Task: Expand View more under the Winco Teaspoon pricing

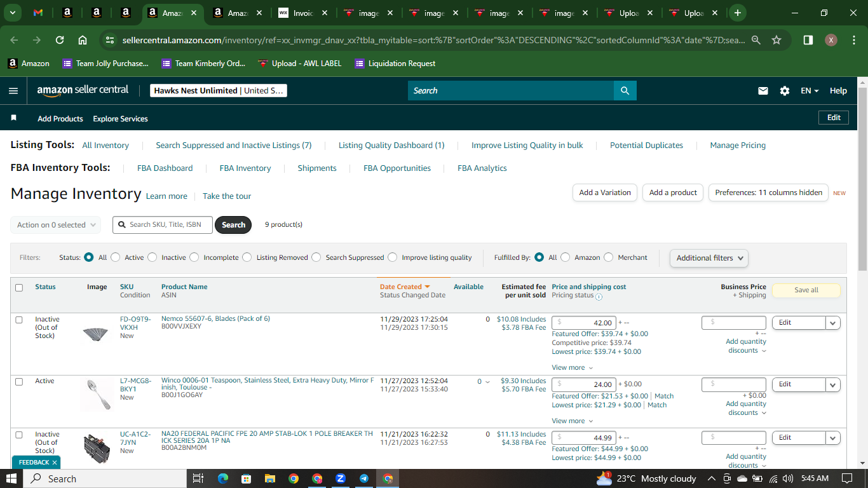Action: [573, 421]
